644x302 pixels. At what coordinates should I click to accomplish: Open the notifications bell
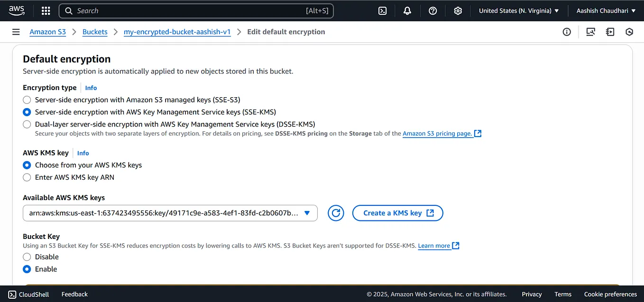click(x=407, y=10)
